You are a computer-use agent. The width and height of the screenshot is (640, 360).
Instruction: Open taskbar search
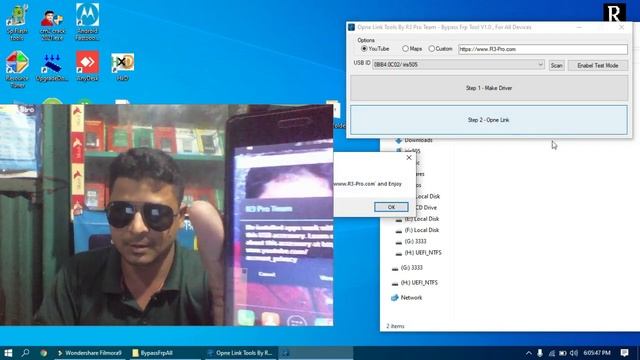pyautogui.click(x=25, y=353)
